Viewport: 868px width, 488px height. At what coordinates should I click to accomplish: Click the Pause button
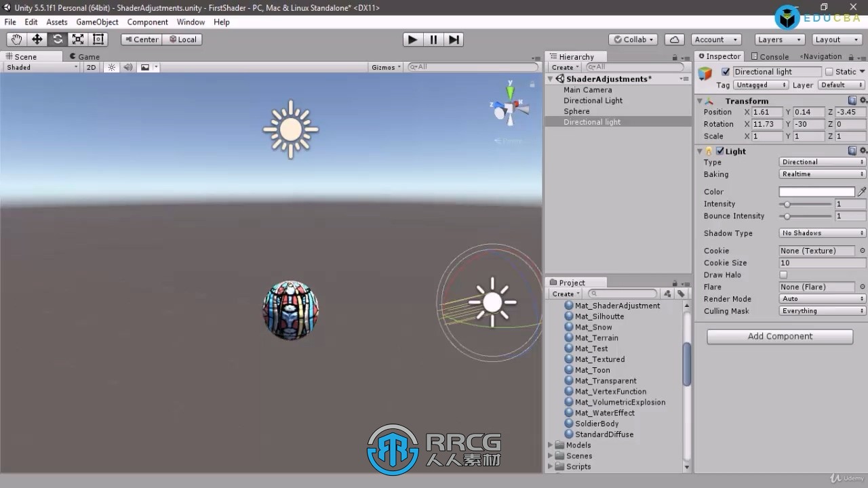tap(433, 39)
